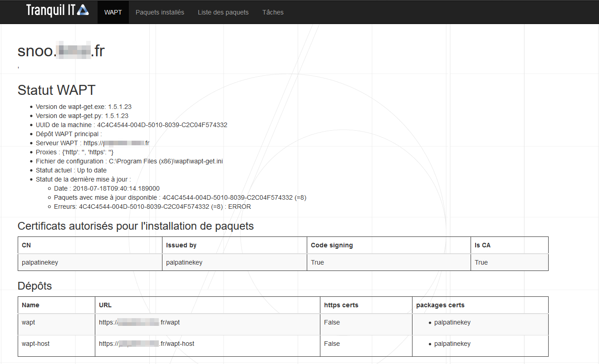Viewport: 599px width, 364px height.
Task: Click the Serveur WAPT address line
Action: [x=93, y=143]
